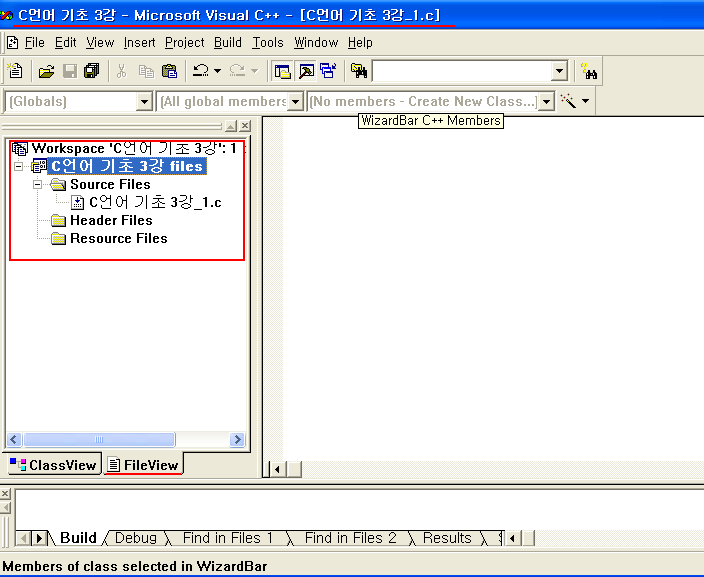Screen dimensions: 704x577
Task: Select the Resource Files folder
Action: (119, 238)
